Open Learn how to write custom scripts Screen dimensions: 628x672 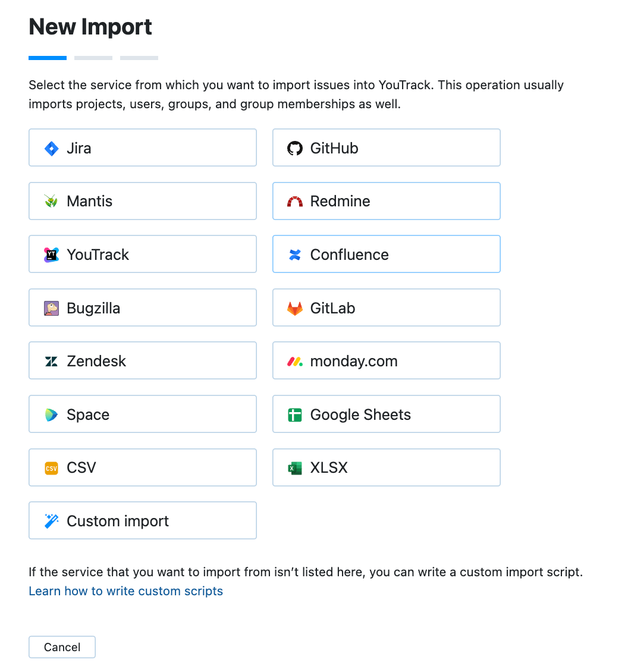click(x=125, y=591)
